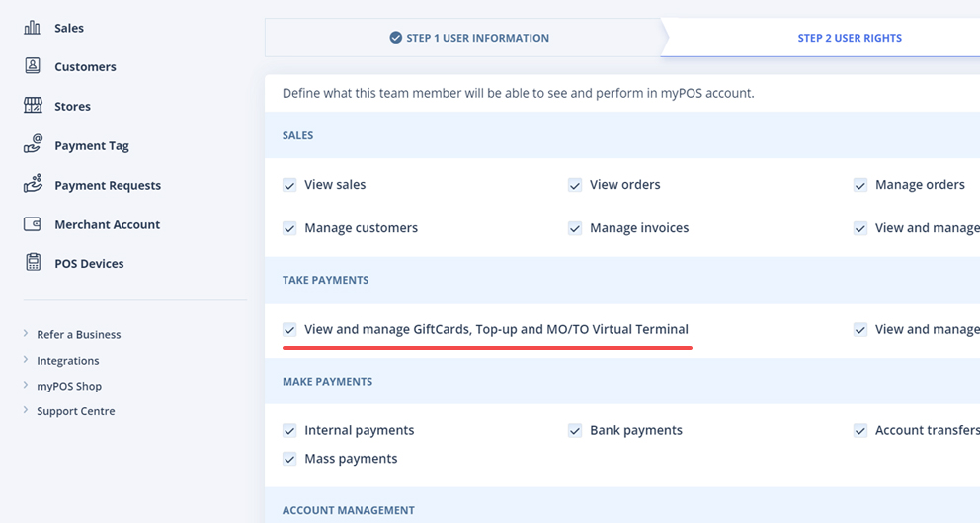Image resolution: width=980 pixels, height=523 pixels.
Task: Click the Merchant Account wallet icon
Action: (x=33, y=224)
